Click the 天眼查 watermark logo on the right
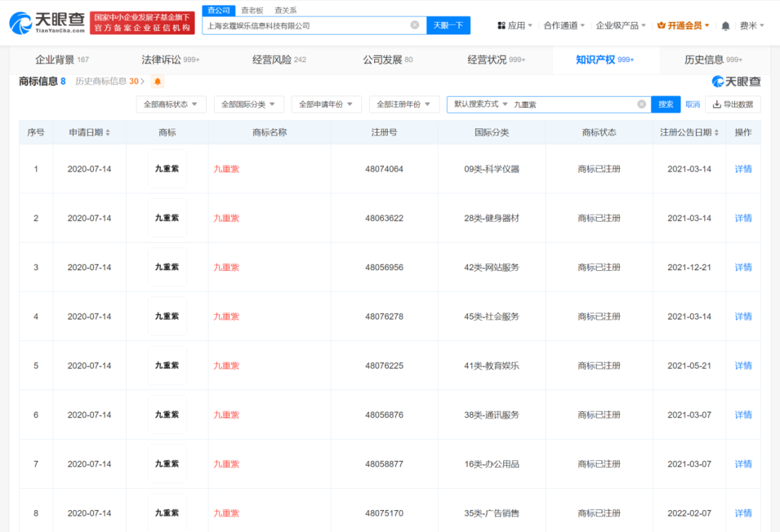This screenshot has width=780, height=532. [734, 81]
